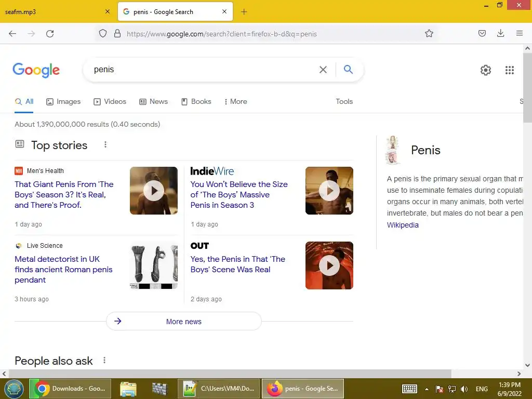Switch to Images results tab
Screen dimensions: 532x399
tap(63, 101)
